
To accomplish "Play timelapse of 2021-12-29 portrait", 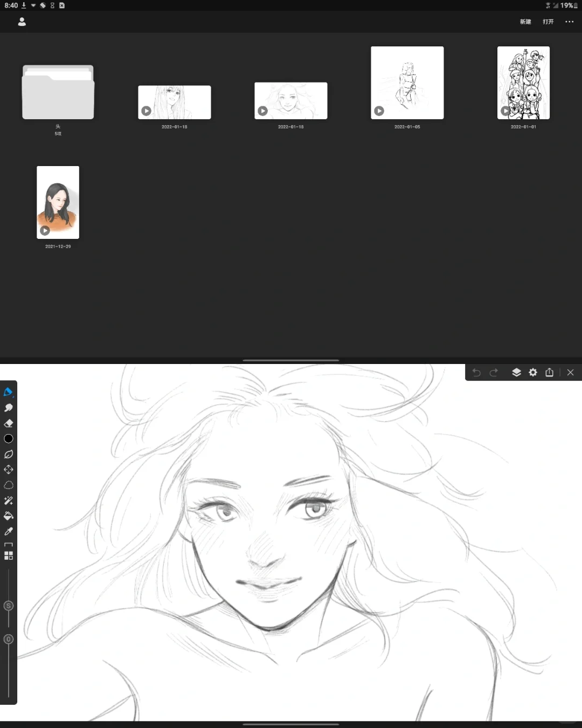I will click(x=45, y=230).
